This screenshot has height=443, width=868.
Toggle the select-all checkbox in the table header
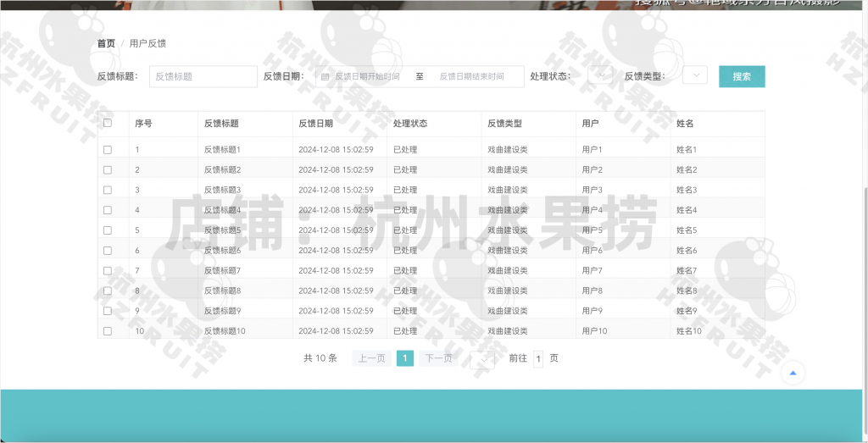[108, 123]
